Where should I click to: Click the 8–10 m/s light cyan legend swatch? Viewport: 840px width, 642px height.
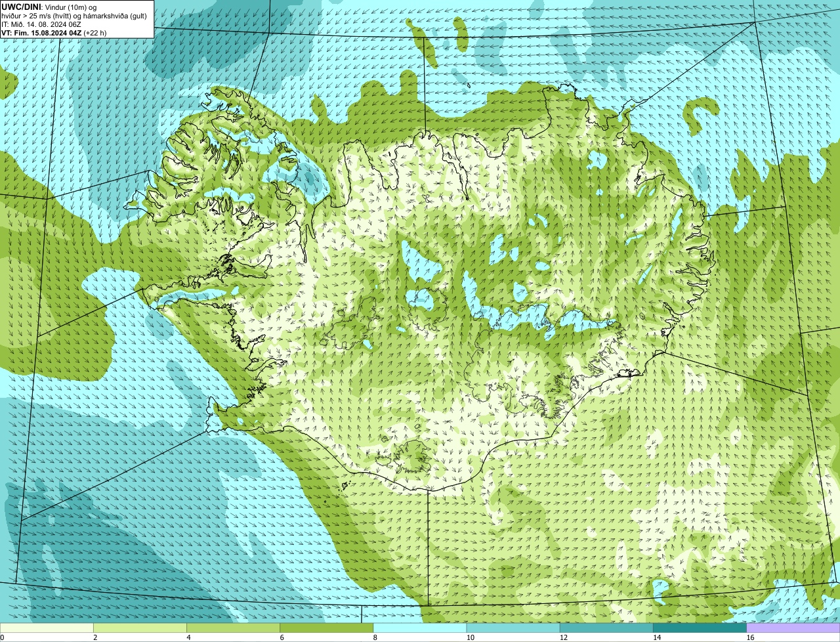tap(420, 628)
